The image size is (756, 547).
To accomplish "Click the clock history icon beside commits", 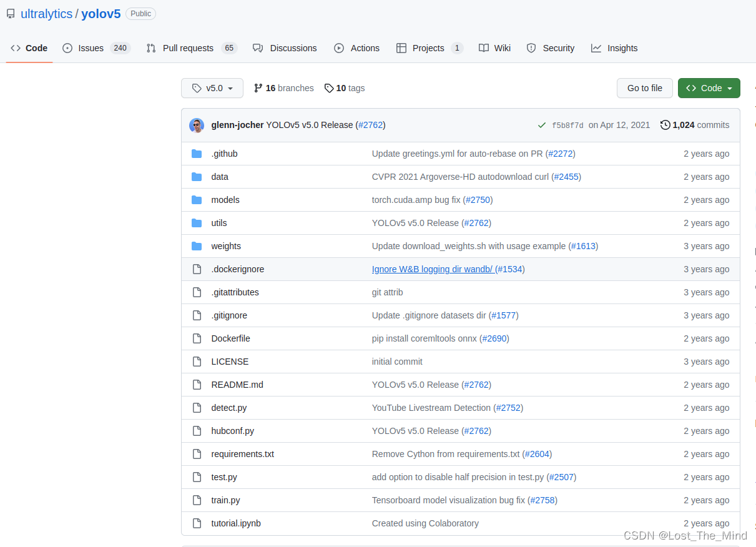I will 665,125.
